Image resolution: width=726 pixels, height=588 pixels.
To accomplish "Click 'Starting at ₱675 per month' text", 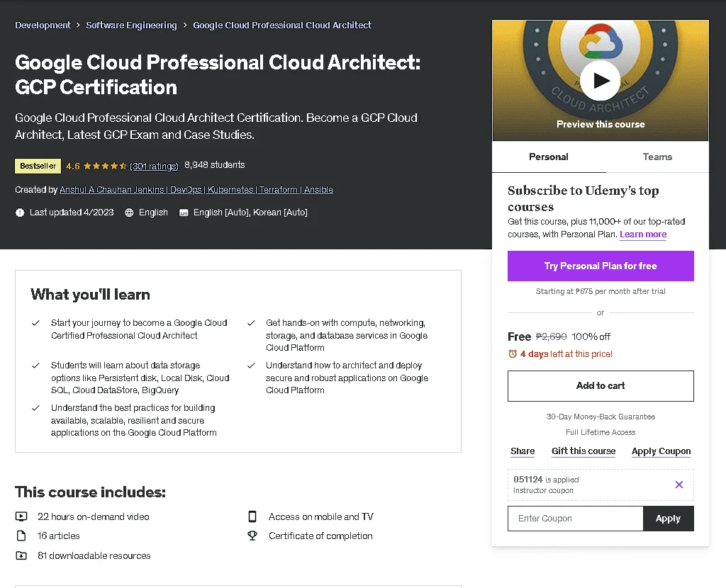I will pyautogui.click(x=601, y=291).
